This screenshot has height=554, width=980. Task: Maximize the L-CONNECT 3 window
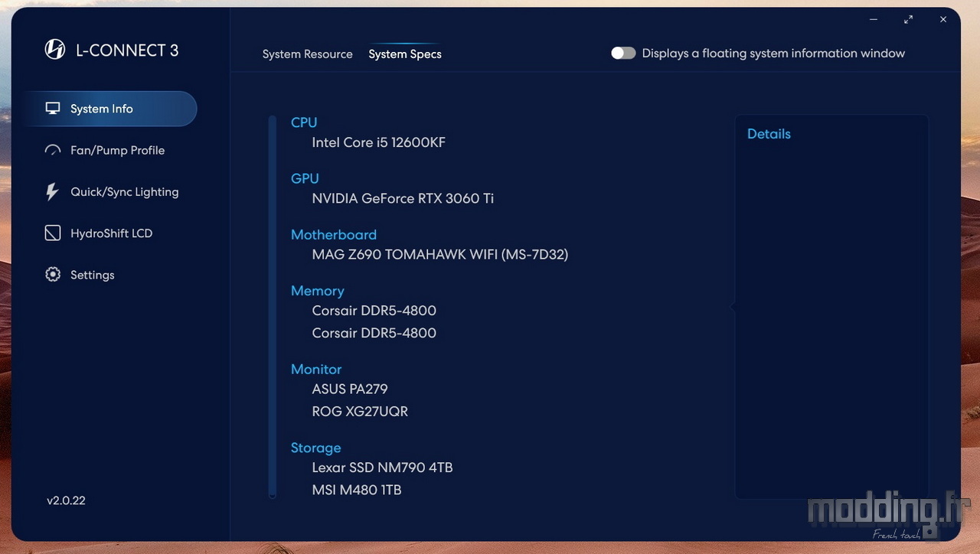tap(908, 19)
